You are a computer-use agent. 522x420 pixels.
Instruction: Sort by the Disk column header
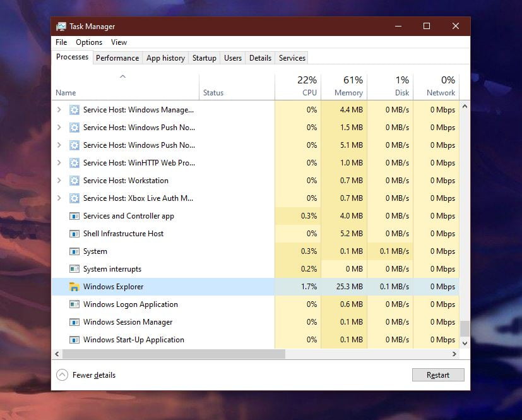pyautogui.click(x=390, y=87)
